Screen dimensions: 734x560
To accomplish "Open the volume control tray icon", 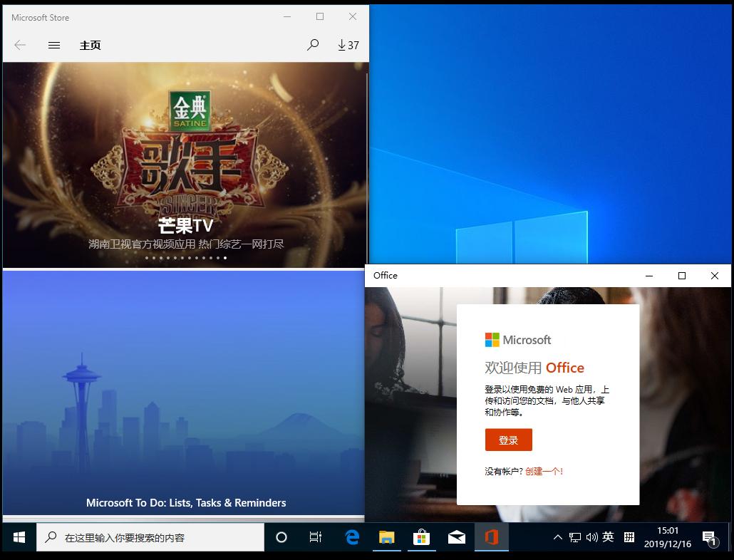I will [x=591, y=537].
